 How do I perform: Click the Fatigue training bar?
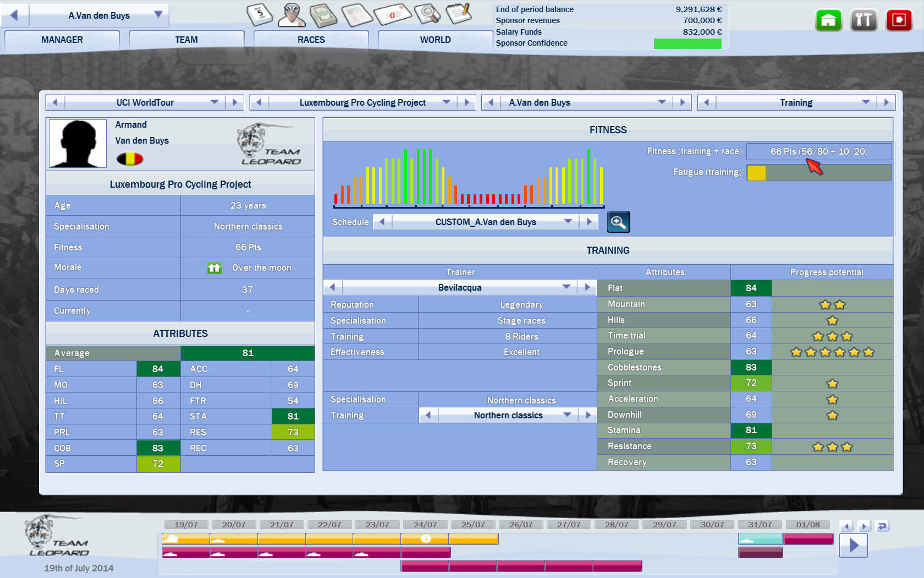click(x=819, y=173)
